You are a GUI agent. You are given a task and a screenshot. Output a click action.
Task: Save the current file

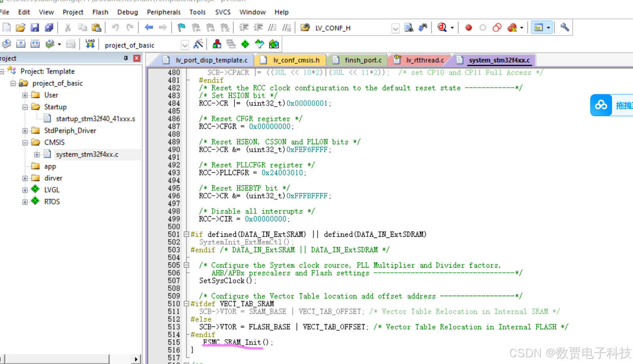click(35, 27)
